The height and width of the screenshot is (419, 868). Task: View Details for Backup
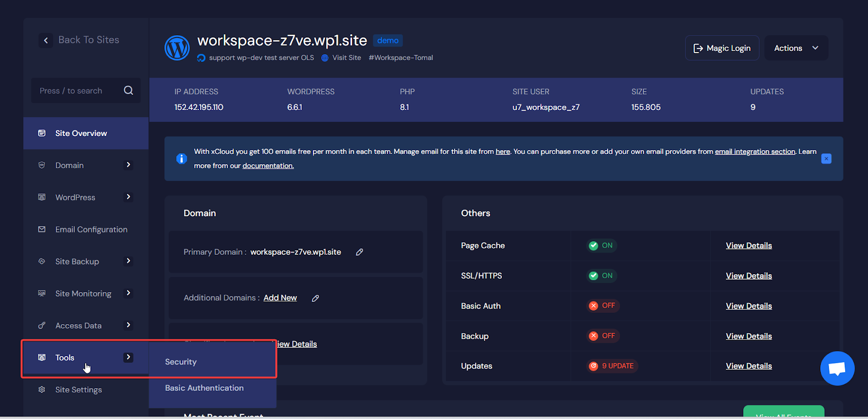pos(749,336)
